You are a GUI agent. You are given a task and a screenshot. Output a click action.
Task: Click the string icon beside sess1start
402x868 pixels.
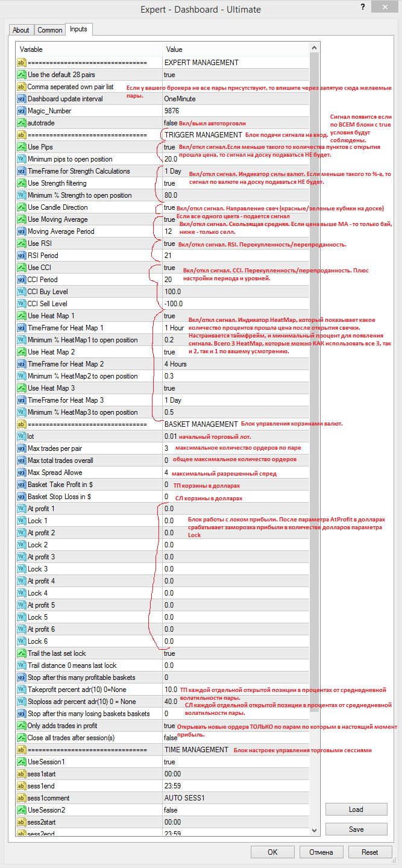tap(22, 774)
